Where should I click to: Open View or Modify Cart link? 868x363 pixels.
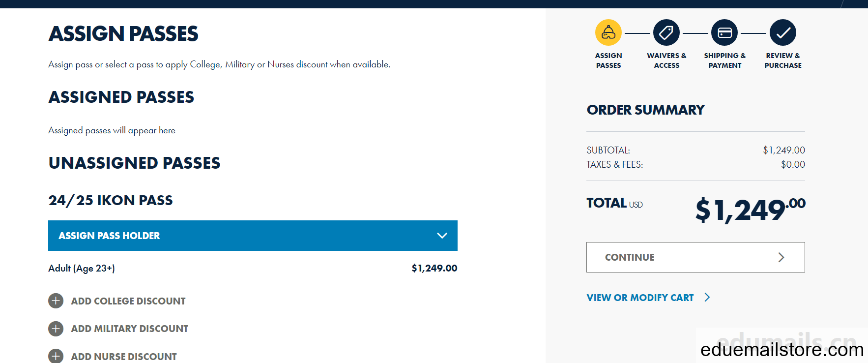pos(640,298)
